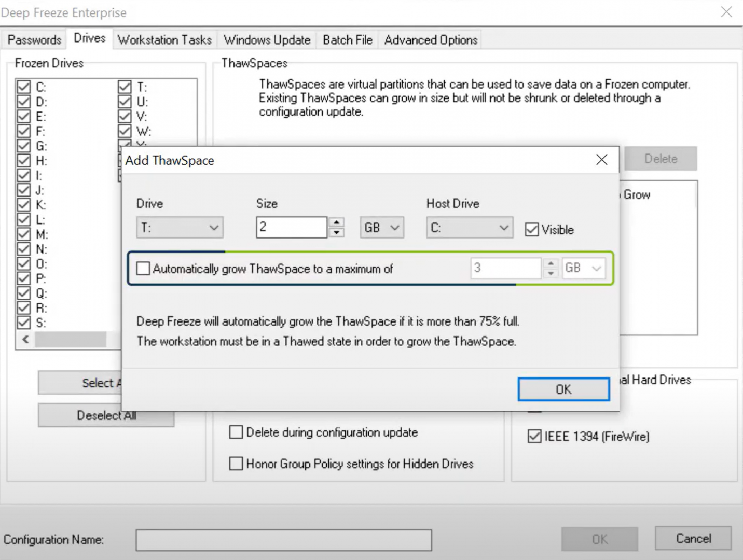Click the Configuration Name input field
The image size is (743, 560).
pos(284,540)
